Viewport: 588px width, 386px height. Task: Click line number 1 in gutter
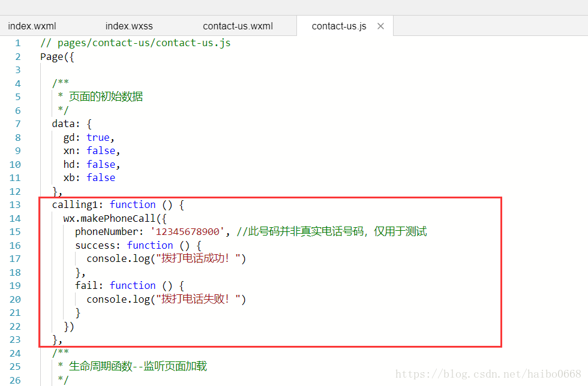(x=17, y=43)
